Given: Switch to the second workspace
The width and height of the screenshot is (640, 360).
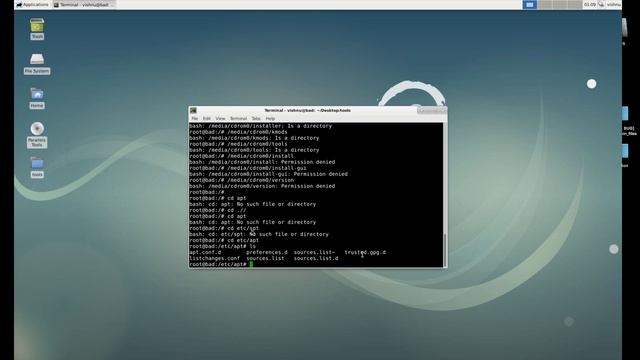Looking at the screenshot, I should click(544, 4).
